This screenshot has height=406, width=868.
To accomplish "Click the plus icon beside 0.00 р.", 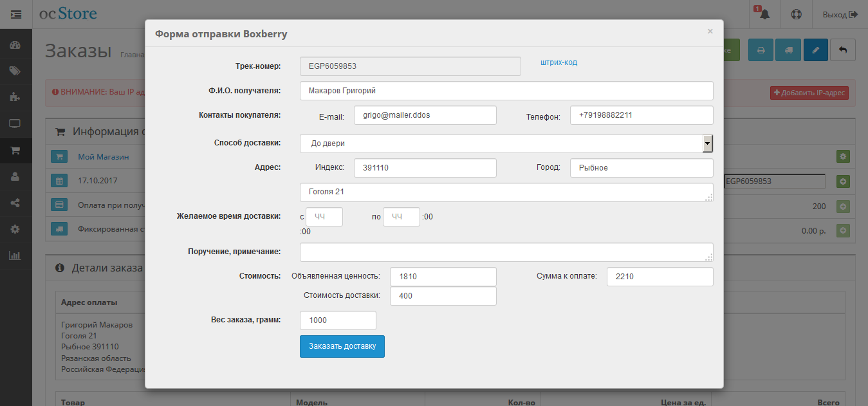I will tap(843, 230).
